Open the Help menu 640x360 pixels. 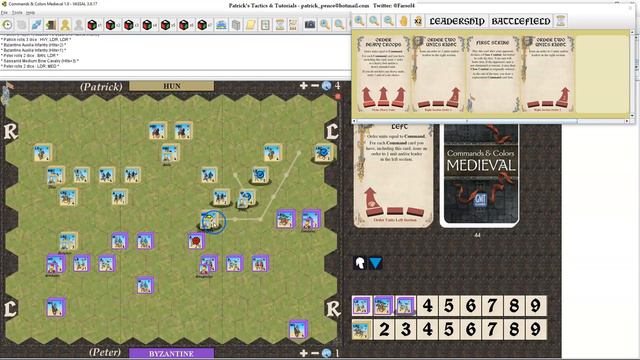30,13
